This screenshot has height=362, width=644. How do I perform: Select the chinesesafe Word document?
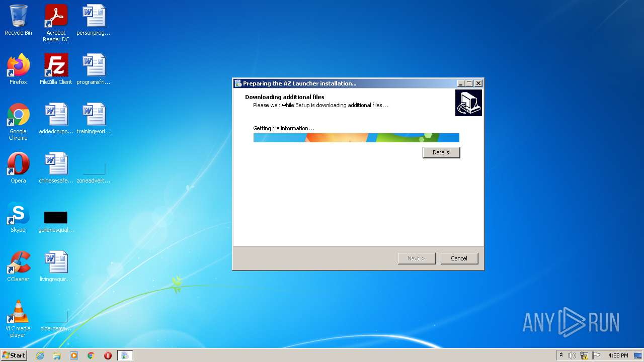coord(56,168)
